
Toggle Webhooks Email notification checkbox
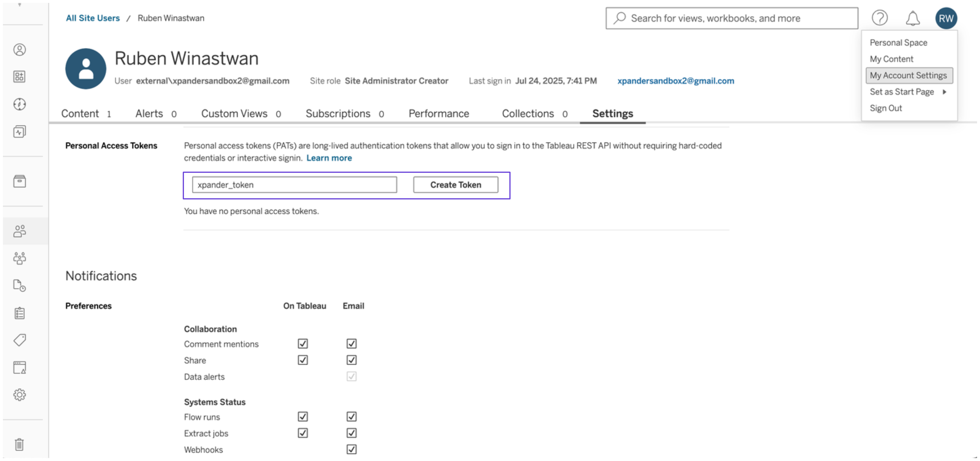pos(352,449)
